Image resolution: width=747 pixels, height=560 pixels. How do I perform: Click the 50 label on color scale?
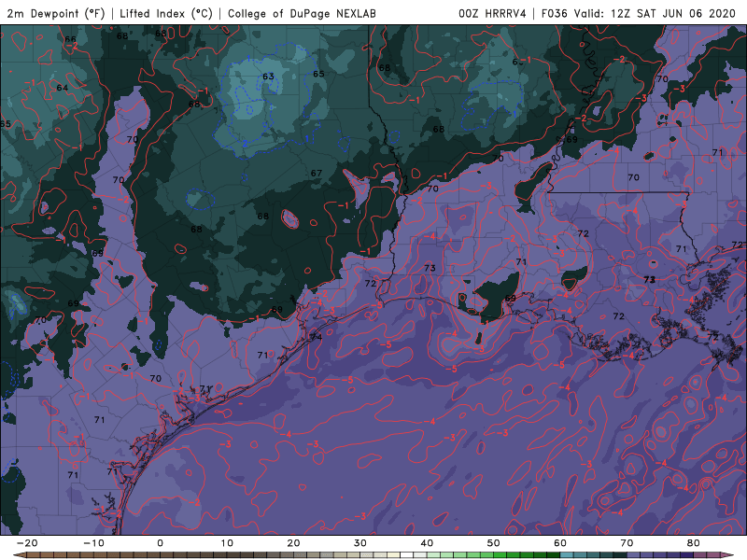click(x=494, y=543)
